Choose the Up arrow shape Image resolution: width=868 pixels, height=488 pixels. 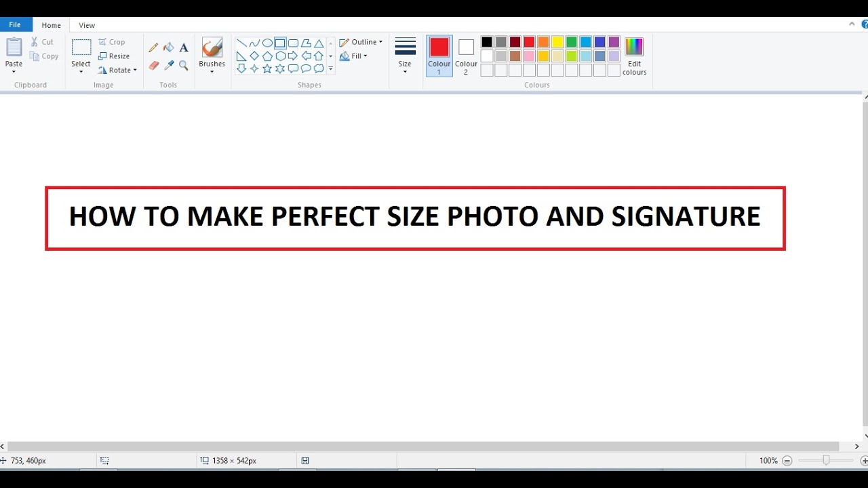319,56
